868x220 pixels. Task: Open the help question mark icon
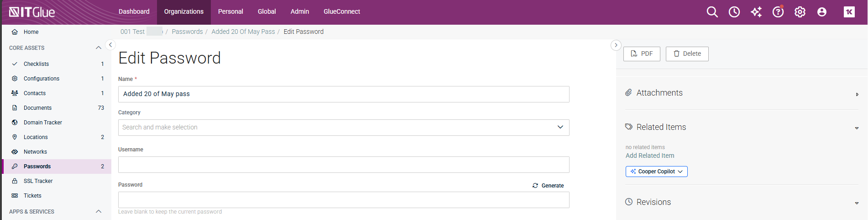tap(778, 12)
